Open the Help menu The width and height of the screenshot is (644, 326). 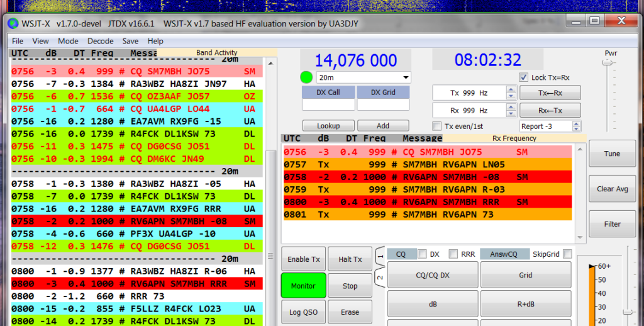(x=155, y=41)
